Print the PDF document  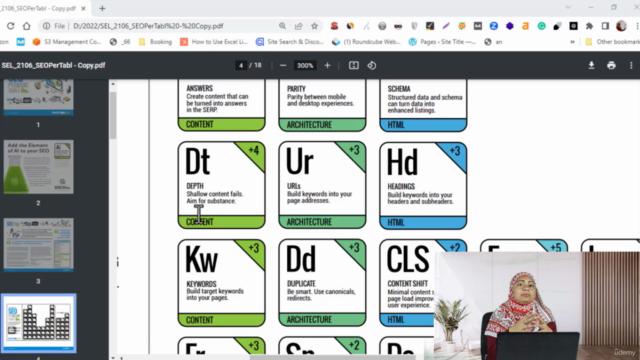click(x=611, y=65)
